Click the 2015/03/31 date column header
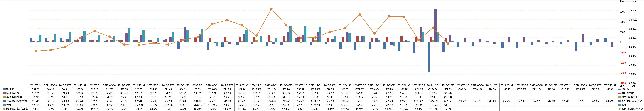This screenshot has width=644, height=111. tap(271, 85)
